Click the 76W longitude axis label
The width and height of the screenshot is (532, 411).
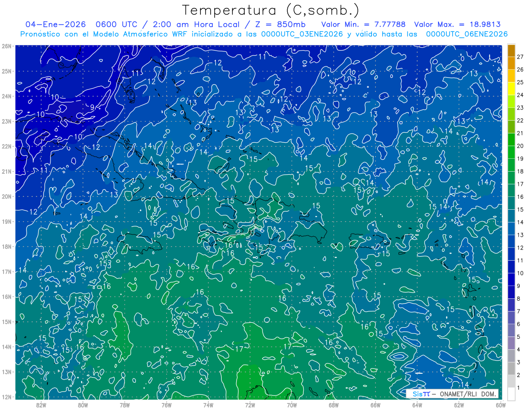166,404
